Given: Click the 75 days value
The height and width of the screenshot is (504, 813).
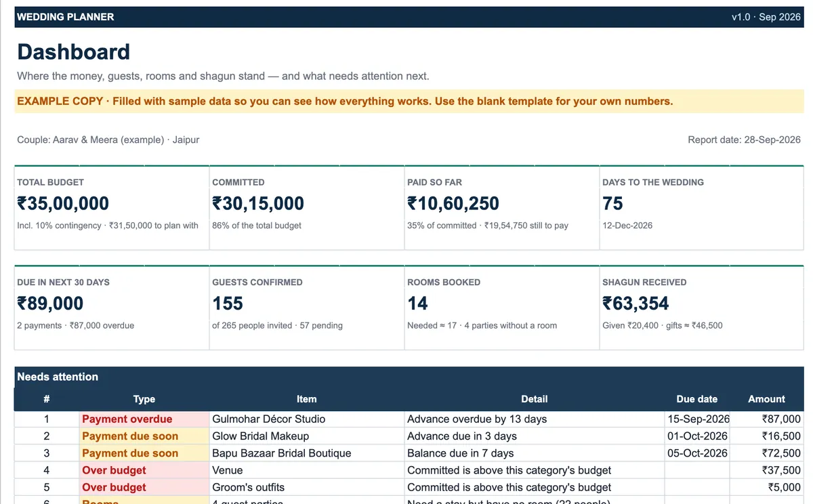Looking at the screenshot, I should [x=612, y=203].
